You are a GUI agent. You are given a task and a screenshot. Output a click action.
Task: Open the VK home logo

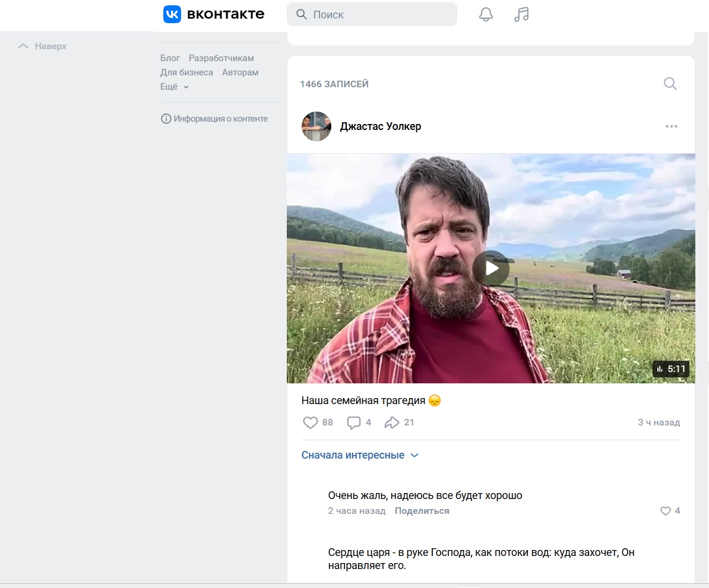[213, 14]
